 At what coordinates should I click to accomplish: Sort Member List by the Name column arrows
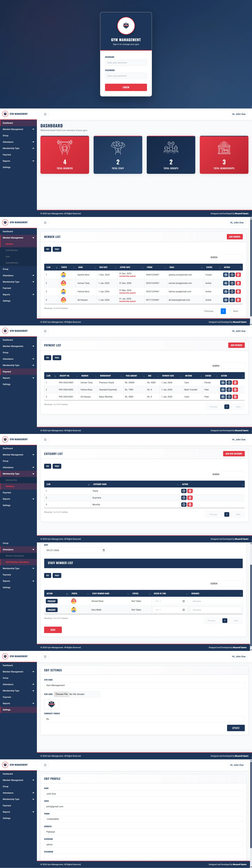(x=95, y=268)
